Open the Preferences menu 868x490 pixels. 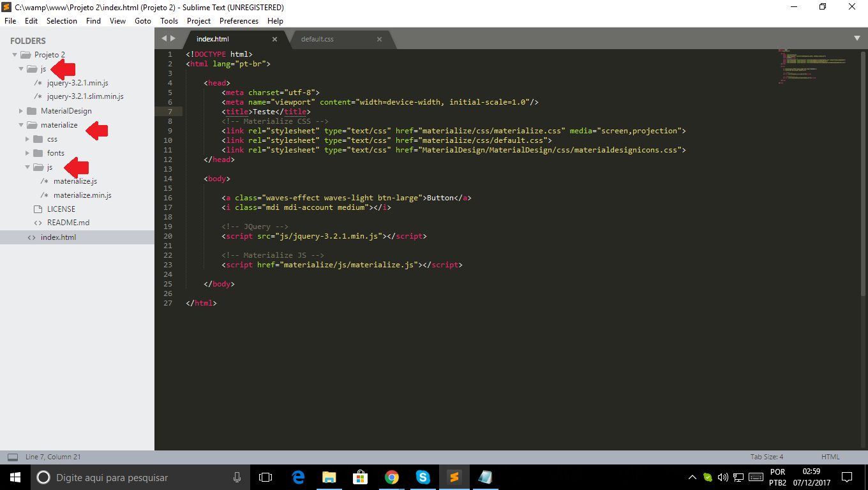click(239, 21)
